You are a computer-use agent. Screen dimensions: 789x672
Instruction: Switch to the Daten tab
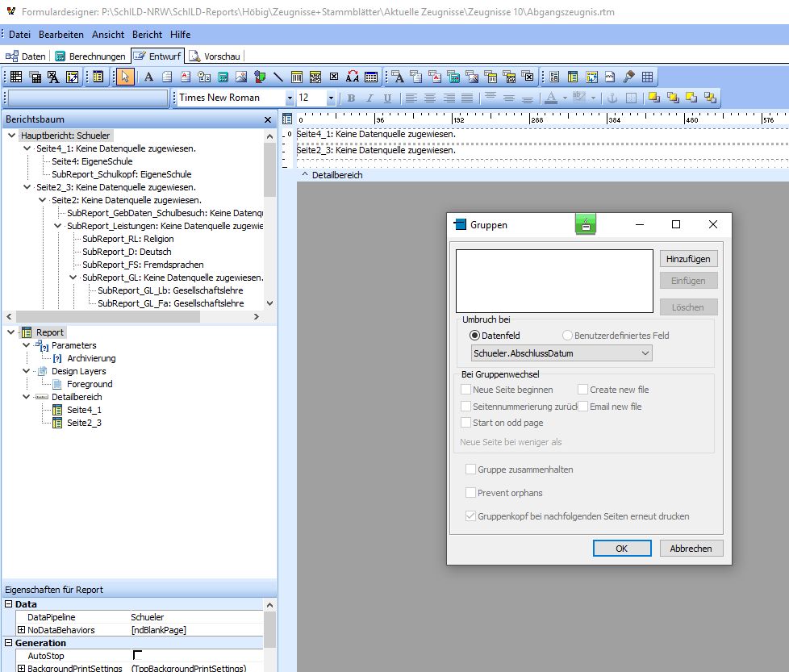[26, 56]
